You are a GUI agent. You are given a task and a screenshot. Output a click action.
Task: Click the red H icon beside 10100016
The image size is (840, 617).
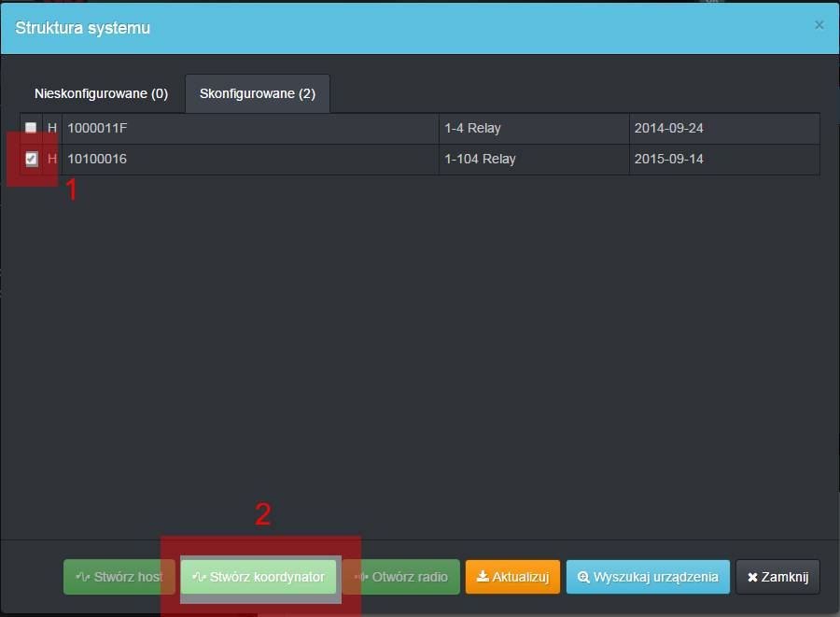click(x=52, y=159)
